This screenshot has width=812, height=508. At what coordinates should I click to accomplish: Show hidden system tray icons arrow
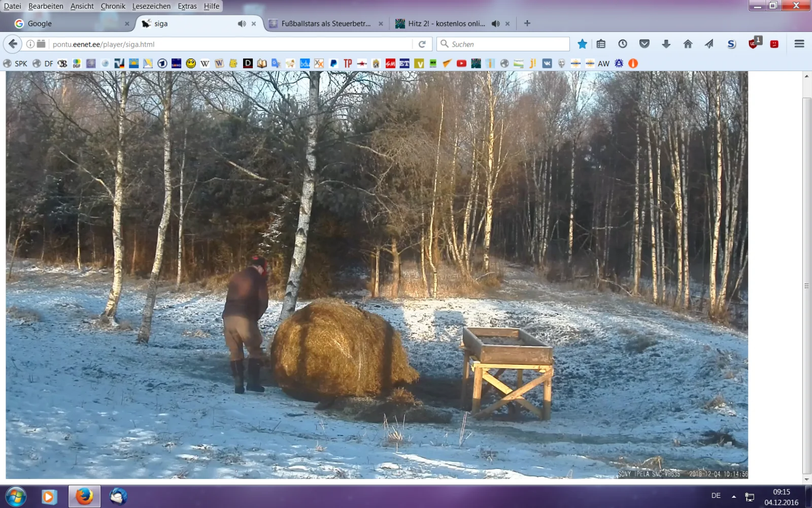733,496
